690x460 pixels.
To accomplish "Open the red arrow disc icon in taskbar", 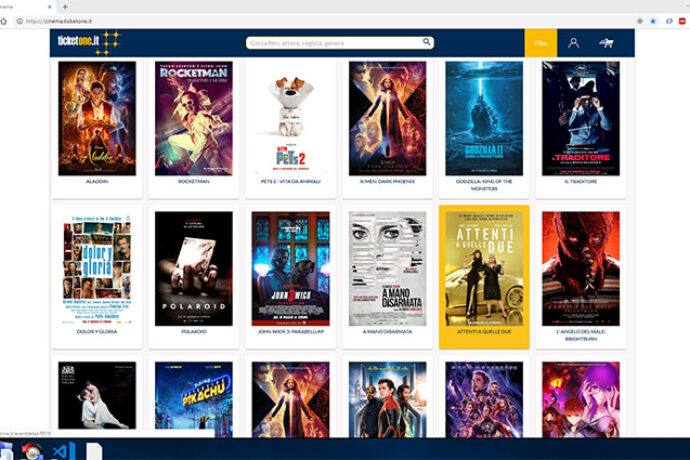I will click(x=32, y=452).
